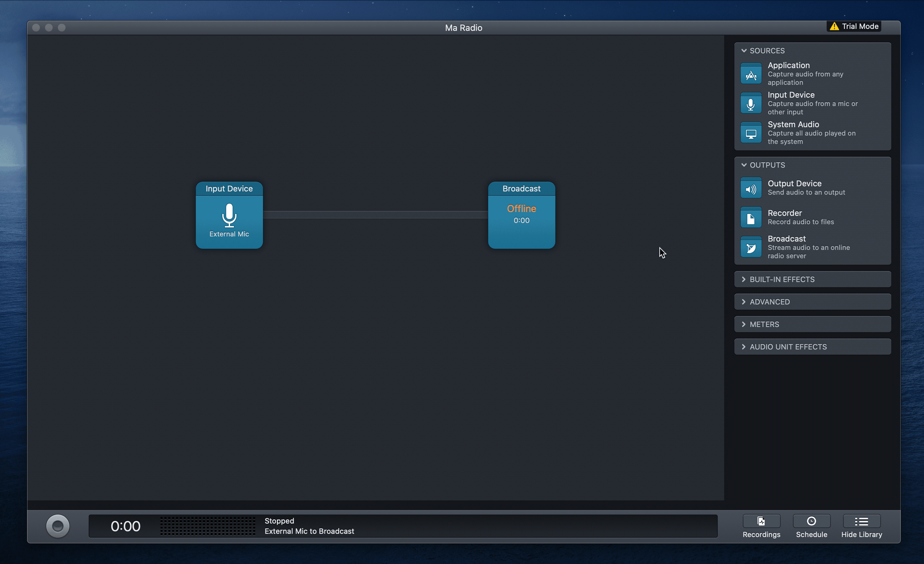The image size is (924, 564).
Task: Click Capture audio from any application description
Action: coord(805,78)
